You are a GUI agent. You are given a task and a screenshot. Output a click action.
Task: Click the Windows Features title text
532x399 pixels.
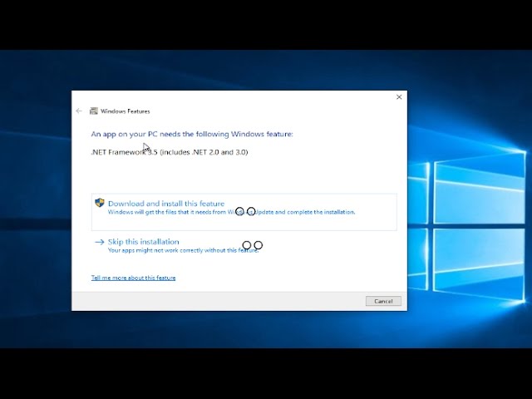pyautogui.click(x=126, y=111)
